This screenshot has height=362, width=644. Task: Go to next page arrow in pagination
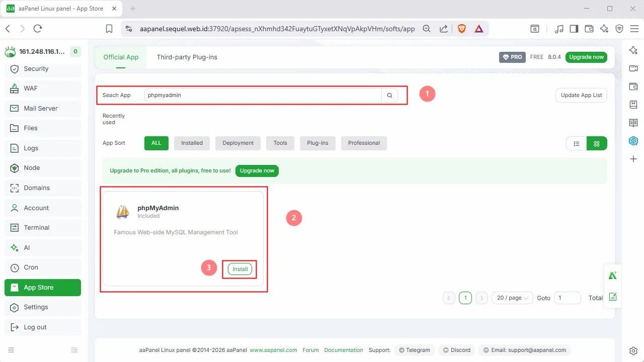481,298
